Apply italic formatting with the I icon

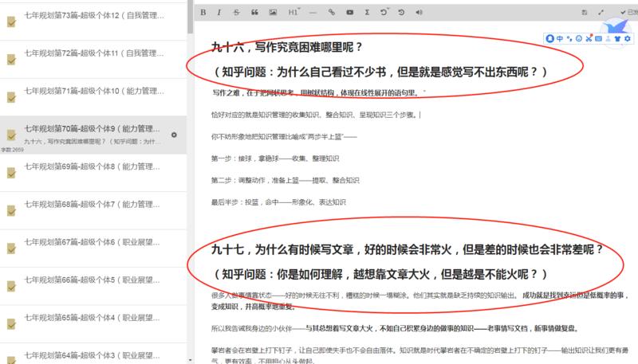tap(219, 12)
